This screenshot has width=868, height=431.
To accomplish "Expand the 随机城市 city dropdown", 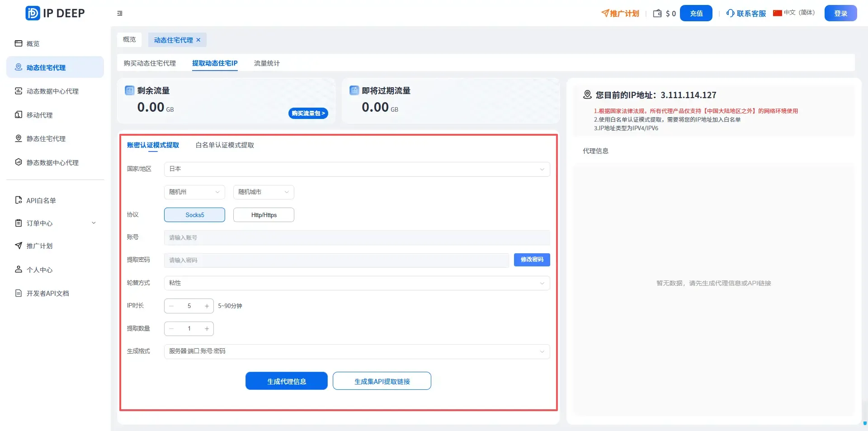I will [x=263, y=192].
